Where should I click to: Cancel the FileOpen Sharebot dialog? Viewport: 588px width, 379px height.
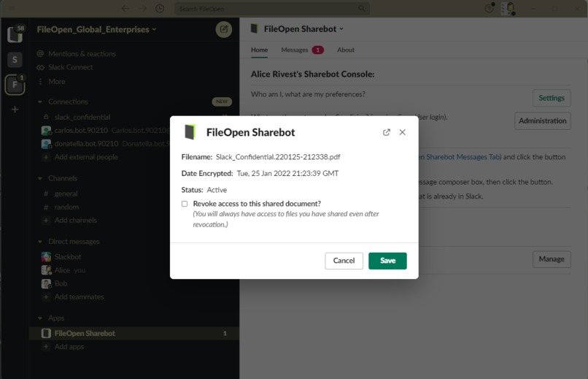click(x=344, y=261)
